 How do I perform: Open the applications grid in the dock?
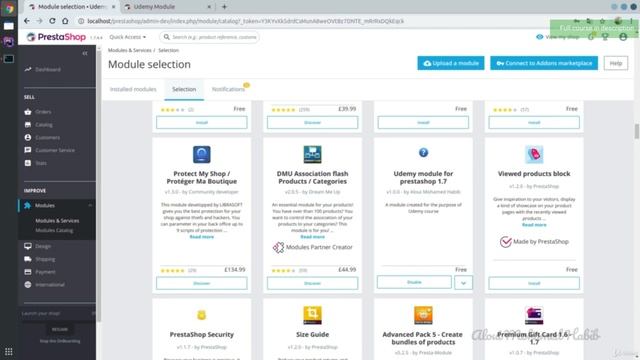click(9, 351)
